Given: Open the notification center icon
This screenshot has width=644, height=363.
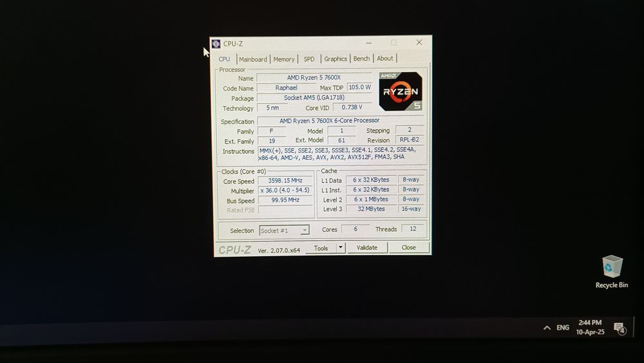Looking at the screenshot, I should 619,328.
